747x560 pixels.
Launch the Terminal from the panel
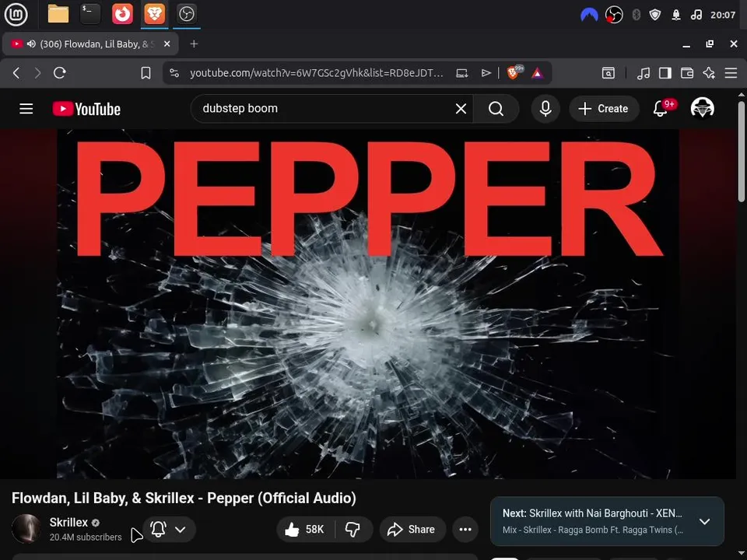pyautogui.click(x=90, y=14)
